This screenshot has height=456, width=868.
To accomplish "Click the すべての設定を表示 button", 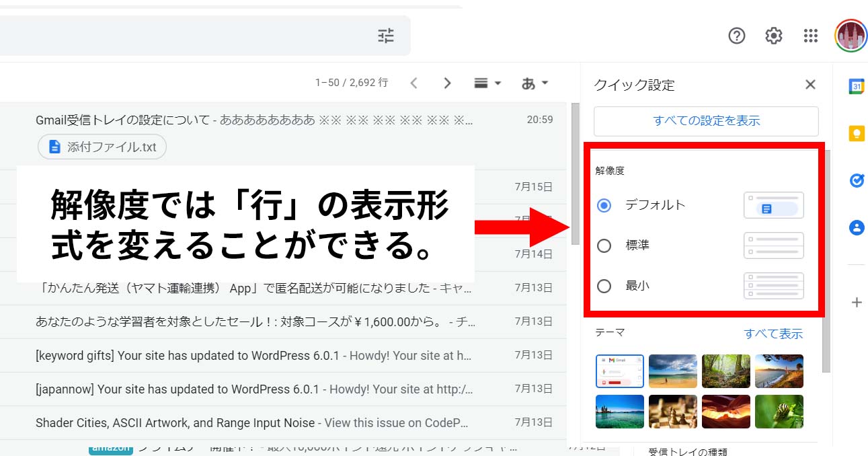I will [x=706, y=121].
